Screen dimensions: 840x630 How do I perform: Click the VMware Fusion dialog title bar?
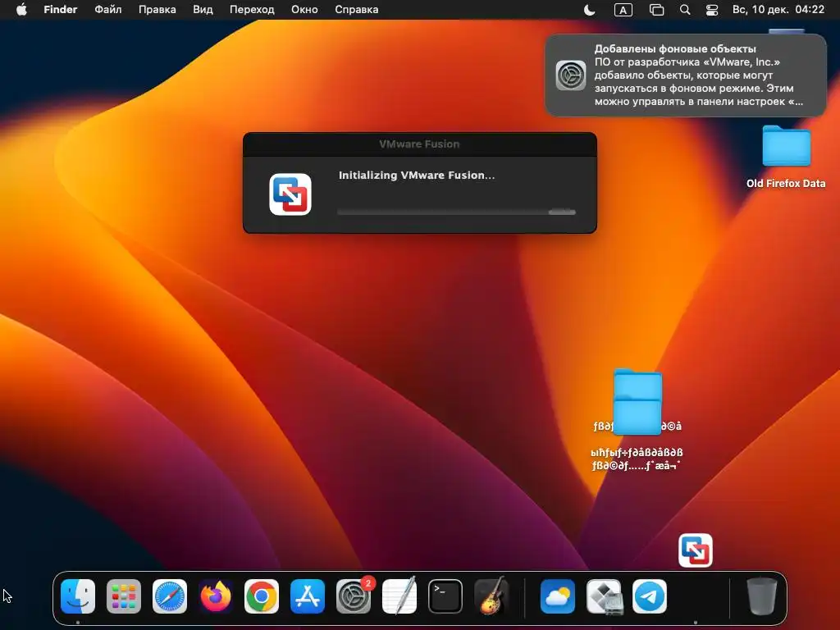[x=419, y=144]
